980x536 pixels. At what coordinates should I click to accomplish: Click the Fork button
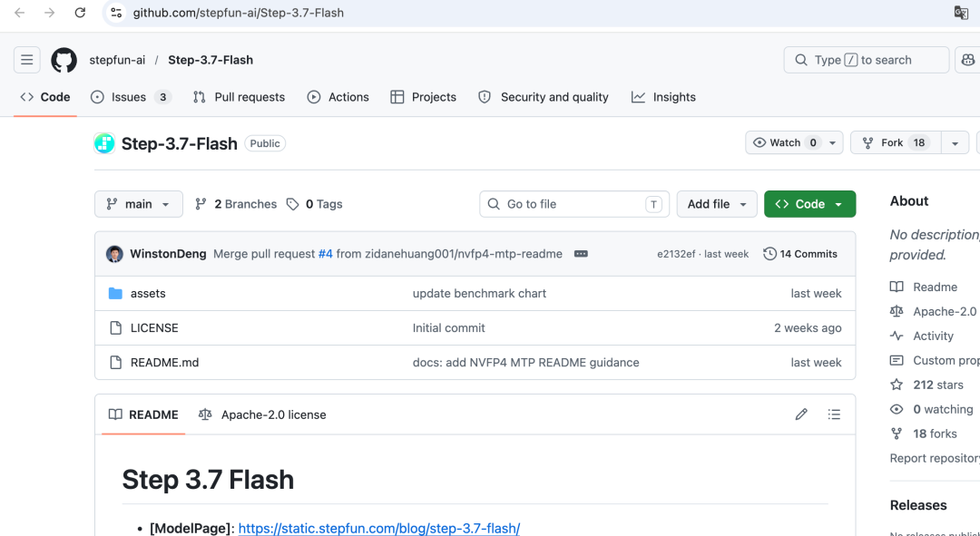896,142
